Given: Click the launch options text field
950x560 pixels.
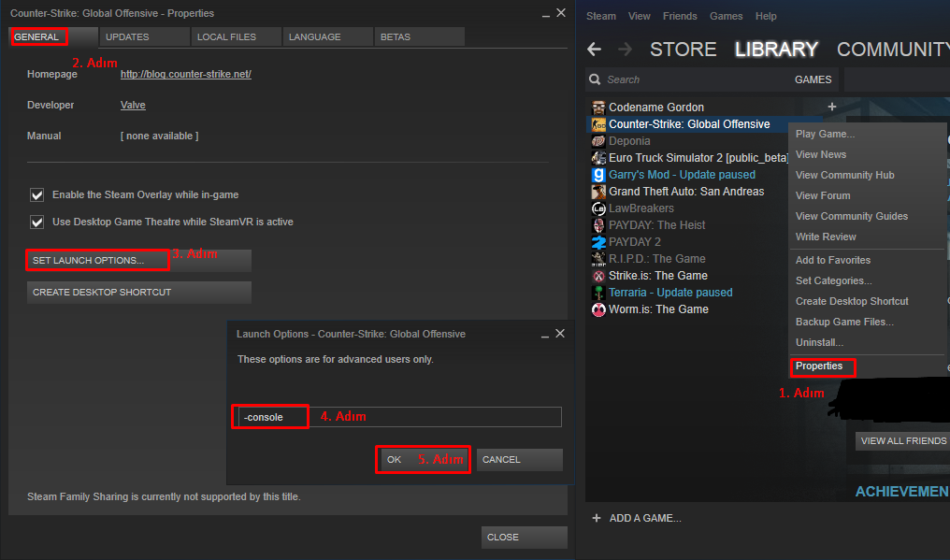Looking at the screenshot, I should (400, 417).
